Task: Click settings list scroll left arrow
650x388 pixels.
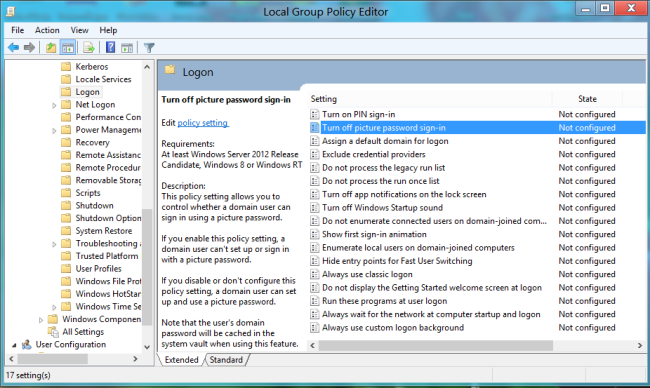Action: [313, 345]
